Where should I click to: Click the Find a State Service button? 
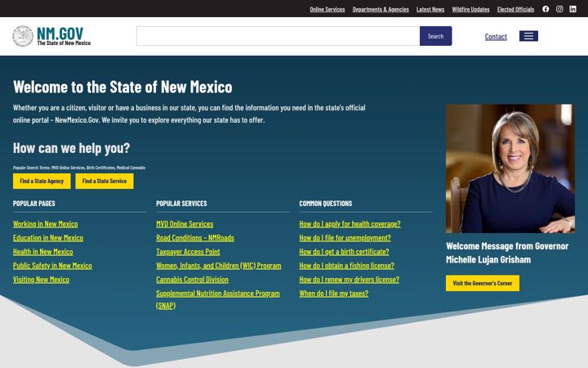pyautogui.click(x=105, y=181)
